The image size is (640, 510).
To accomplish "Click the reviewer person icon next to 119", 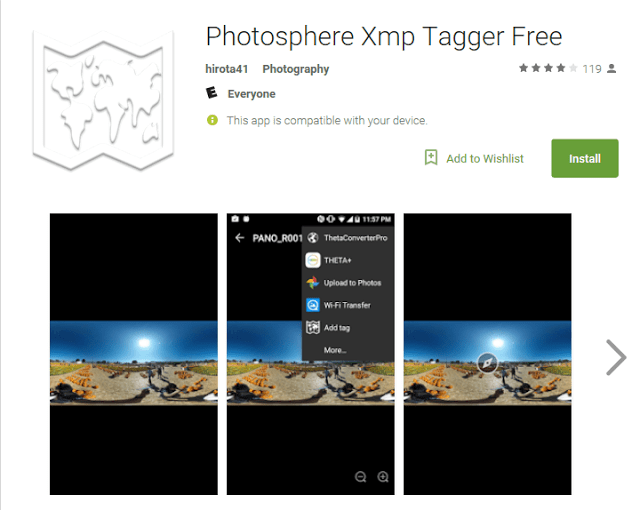I will coord(611,69).
